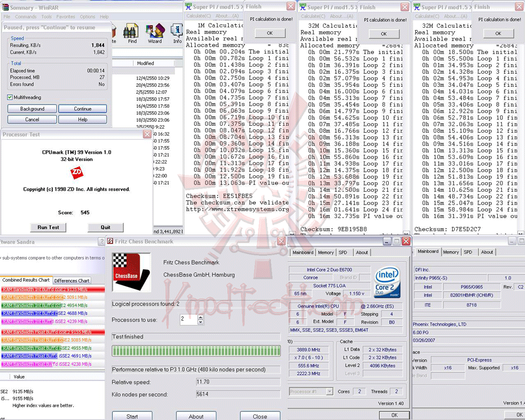This screenshot has height=420, width=525.
Task: Click the Background button in WinRAR
Action: point(32,109)
